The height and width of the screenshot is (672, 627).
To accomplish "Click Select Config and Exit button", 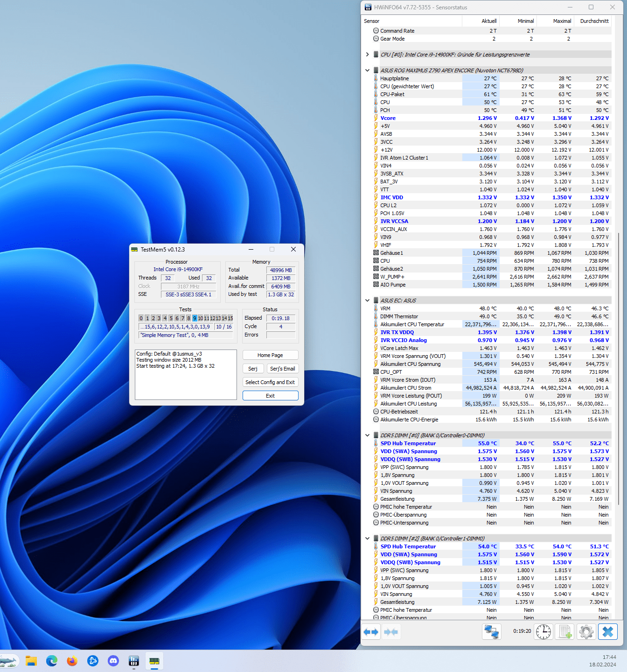I will coord(270,382).
